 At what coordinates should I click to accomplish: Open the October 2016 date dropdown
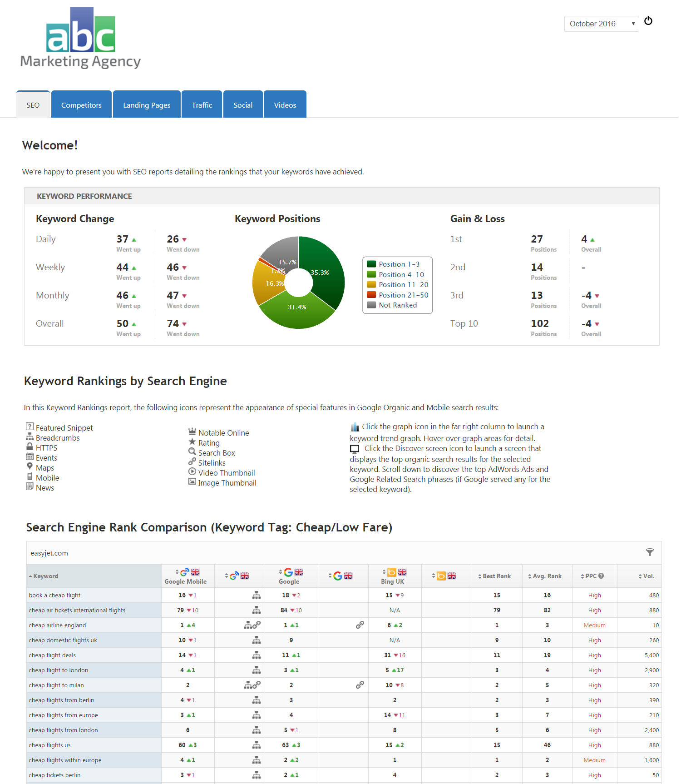click(601, 24)
